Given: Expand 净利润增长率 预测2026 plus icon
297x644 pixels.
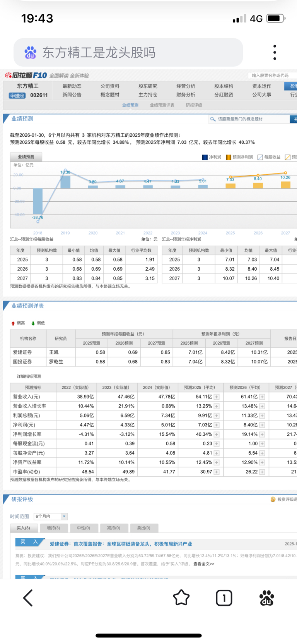Looking at the screenshot, I should (262, 434).
